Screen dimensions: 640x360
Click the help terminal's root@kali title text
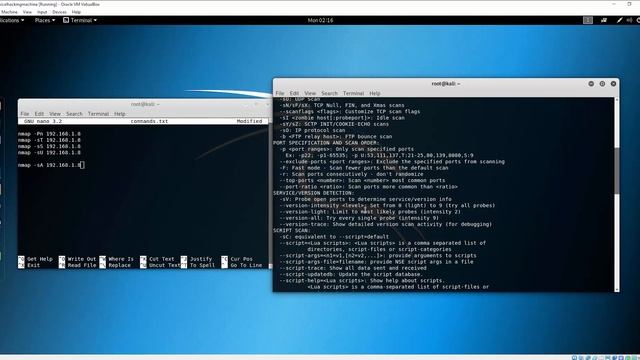click(x=446, y=84)
